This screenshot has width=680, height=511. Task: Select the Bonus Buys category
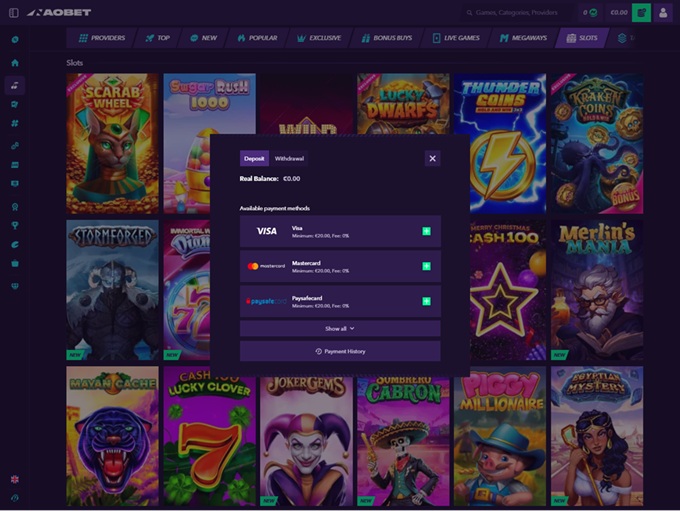click(x=386, y=38)
